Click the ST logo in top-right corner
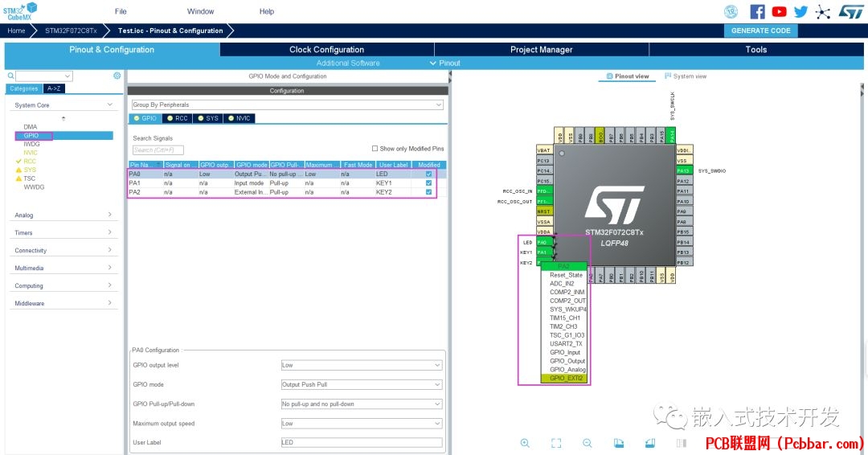 point(851,11)
